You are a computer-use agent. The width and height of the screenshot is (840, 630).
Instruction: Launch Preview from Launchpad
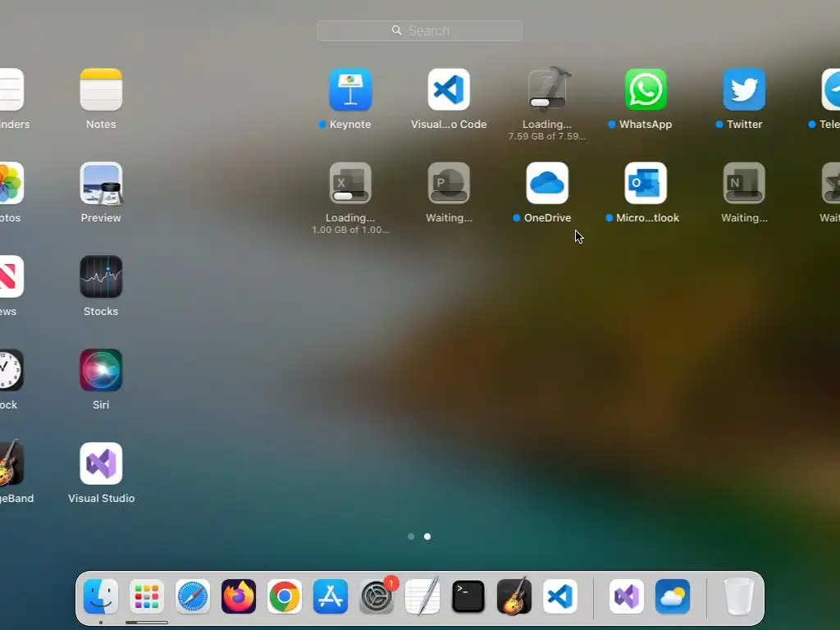click(x=101, y=183)
